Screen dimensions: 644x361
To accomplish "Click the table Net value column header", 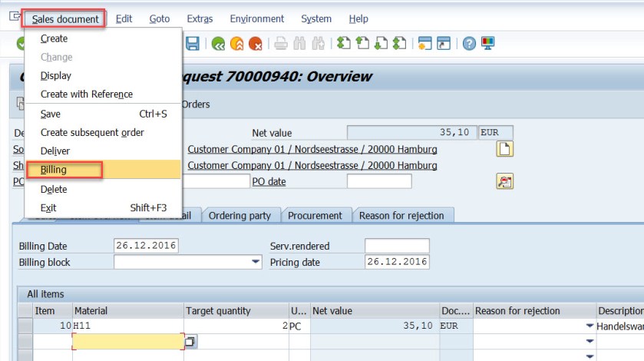I will click(x=375, y=311).
